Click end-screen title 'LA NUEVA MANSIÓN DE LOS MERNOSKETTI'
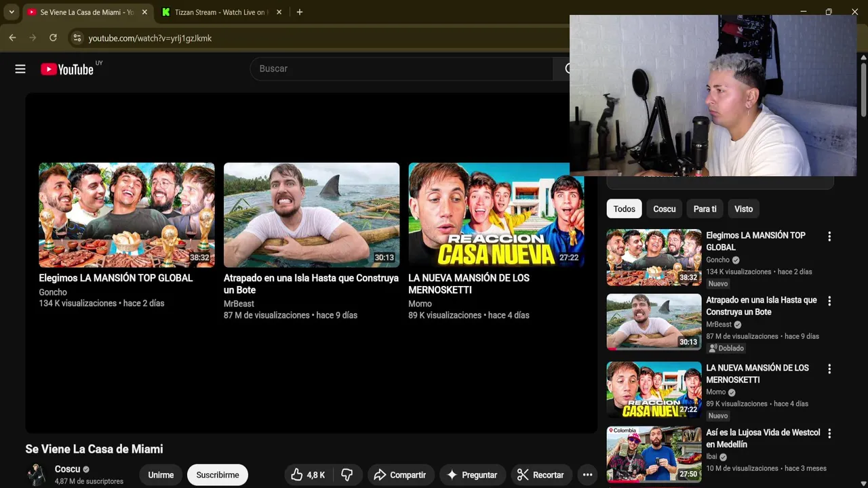Viewport: 868px width, 488px height. pyautogui.click(x=469, y=284)
